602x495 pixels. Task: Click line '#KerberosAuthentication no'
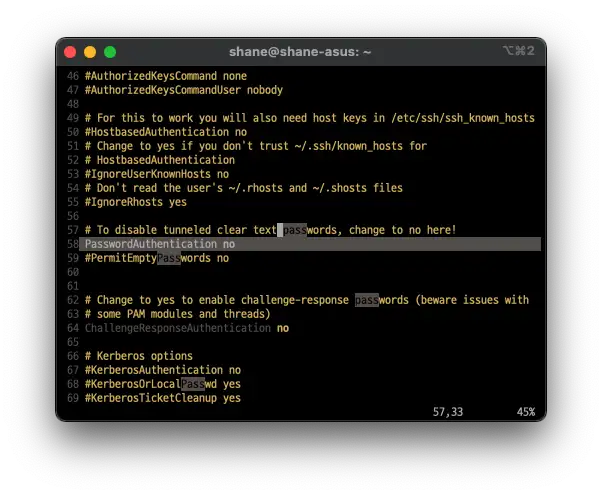pyautogui.click(x=163, y=370)
